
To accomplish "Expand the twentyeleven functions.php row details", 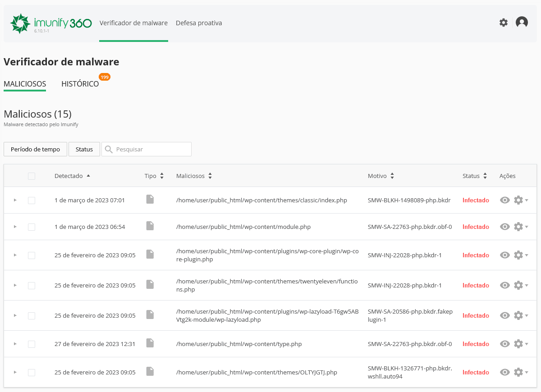I will [x=15, y=285].
